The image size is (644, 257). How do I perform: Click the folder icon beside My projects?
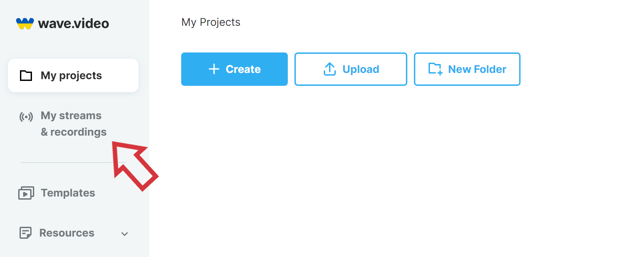26,76
